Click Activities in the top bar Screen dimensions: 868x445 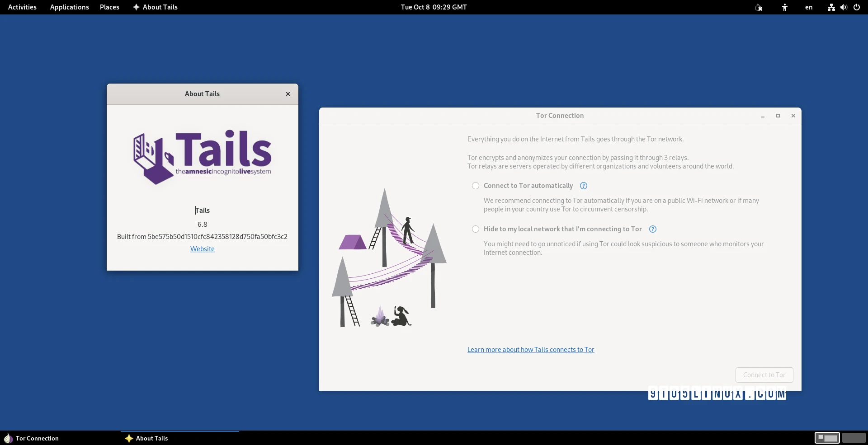pos(22,7)
